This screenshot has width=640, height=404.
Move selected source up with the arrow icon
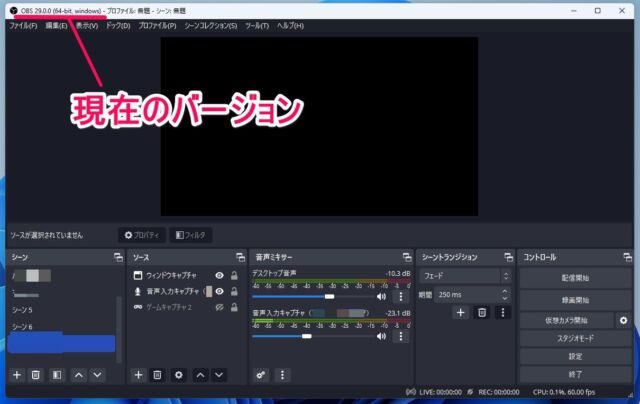pyautogui.click(x=200, y=374)
